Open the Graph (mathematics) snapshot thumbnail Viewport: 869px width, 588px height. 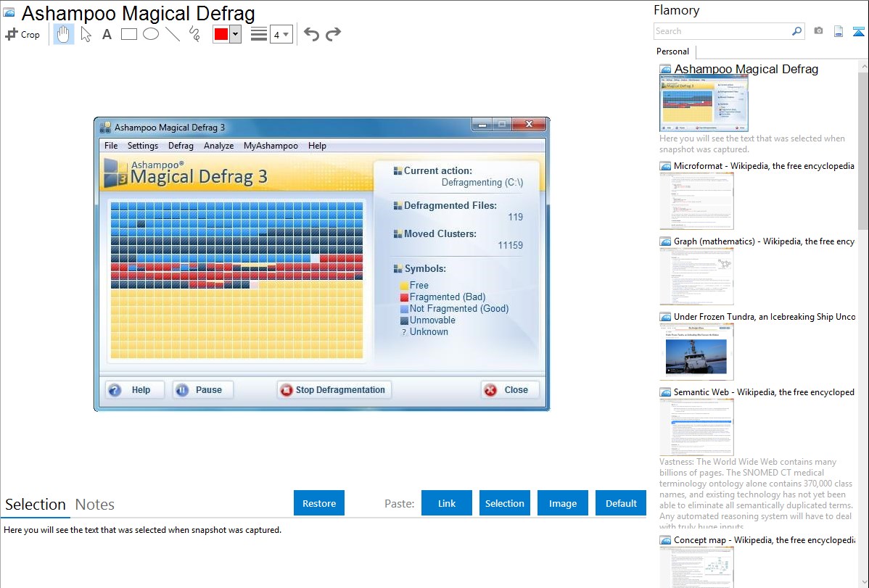696,276
